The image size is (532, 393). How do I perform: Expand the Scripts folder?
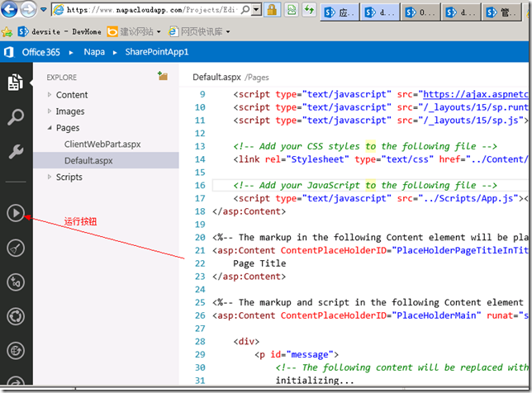[x=50, y=177]
